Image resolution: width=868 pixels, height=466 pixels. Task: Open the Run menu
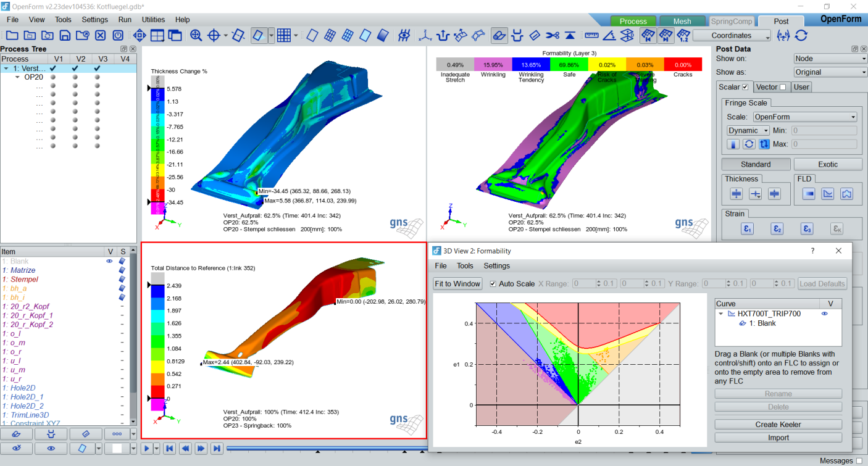(125, 20)
